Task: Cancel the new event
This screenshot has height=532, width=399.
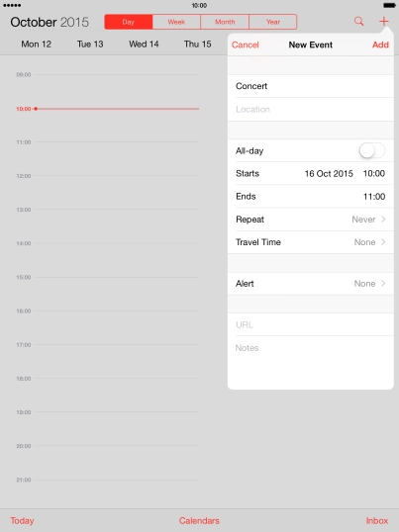Action: pyautogui.click(x=246, y=44)
